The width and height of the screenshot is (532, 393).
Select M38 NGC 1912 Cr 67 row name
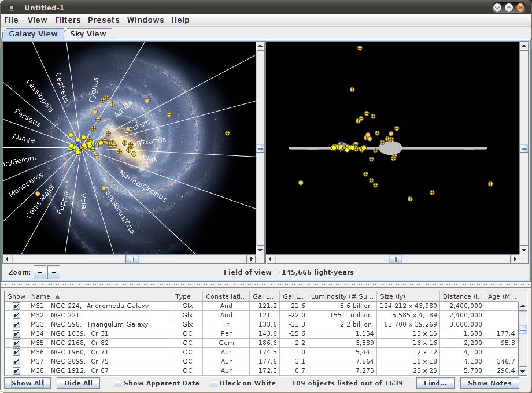69,370
